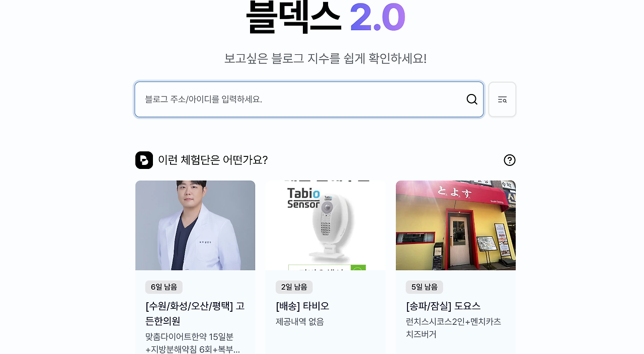Click the question mark help icon
The image size is (644, 354).
tap(510, 160)
